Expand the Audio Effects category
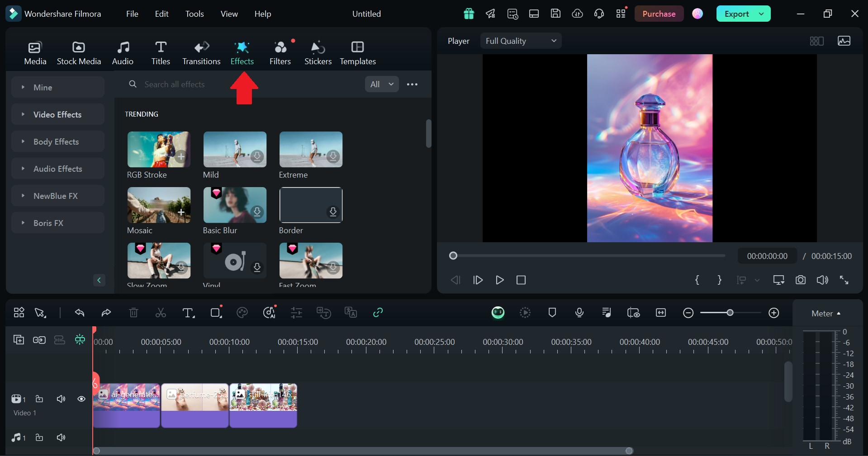The height and width of the screenshot is (456, 868). (58, 169)
